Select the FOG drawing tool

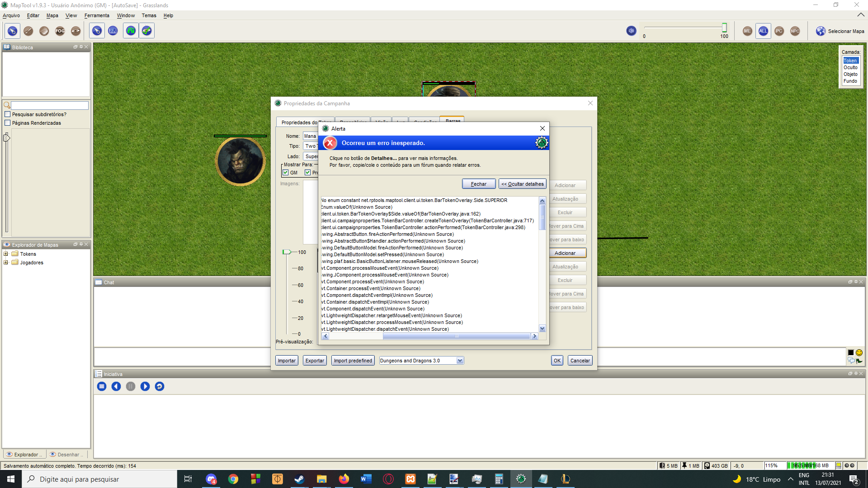60,31
